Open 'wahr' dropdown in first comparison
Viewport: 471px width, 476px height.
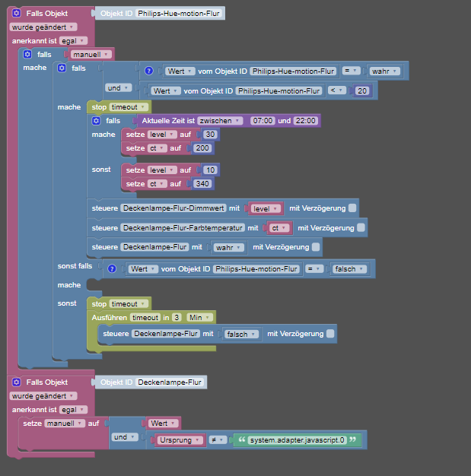[x=385, y=71]
